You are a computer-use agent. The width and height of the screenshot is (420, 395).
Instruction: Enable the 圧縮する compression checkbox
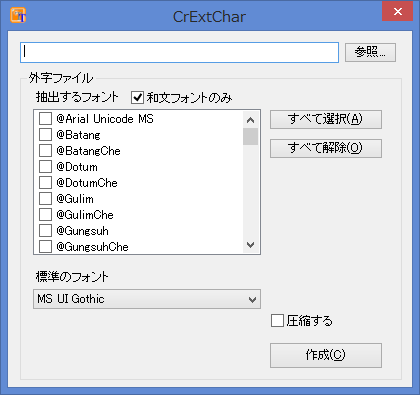(277, 321)
